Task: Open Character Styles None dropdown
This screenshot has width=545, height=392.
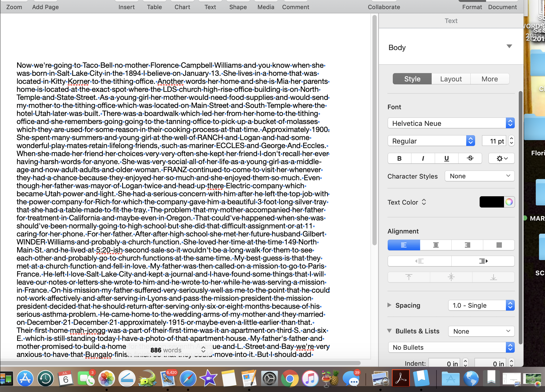Action: point(479,176)
